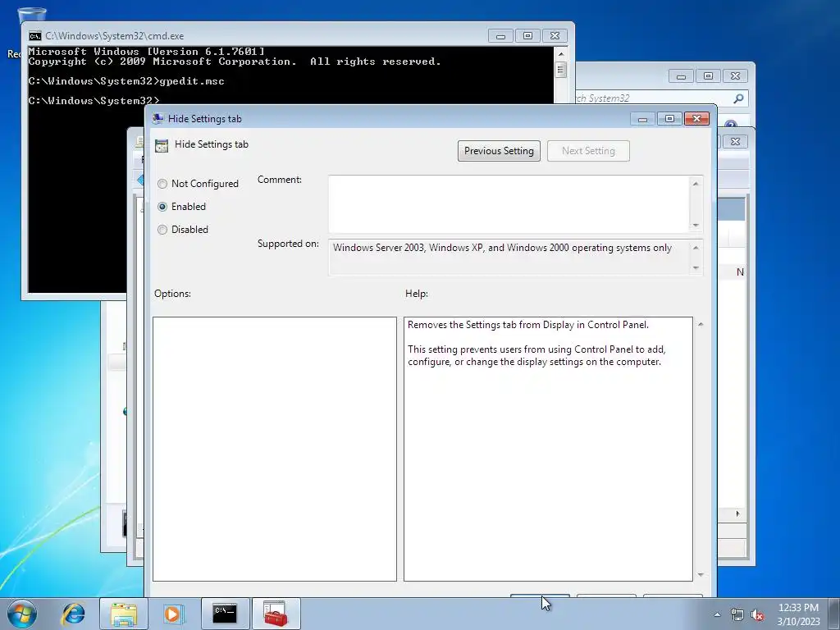The image size is (840, 630).
Task: Click the Help text about Settings tab
Action: tap(536, 344)
